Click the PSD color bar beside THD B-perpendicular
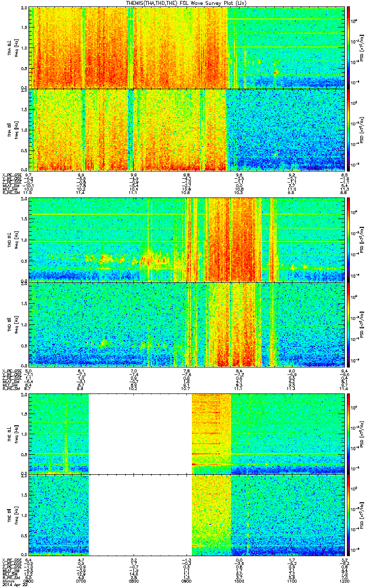Screen dimensions: 368x588 tap(349, 239)
